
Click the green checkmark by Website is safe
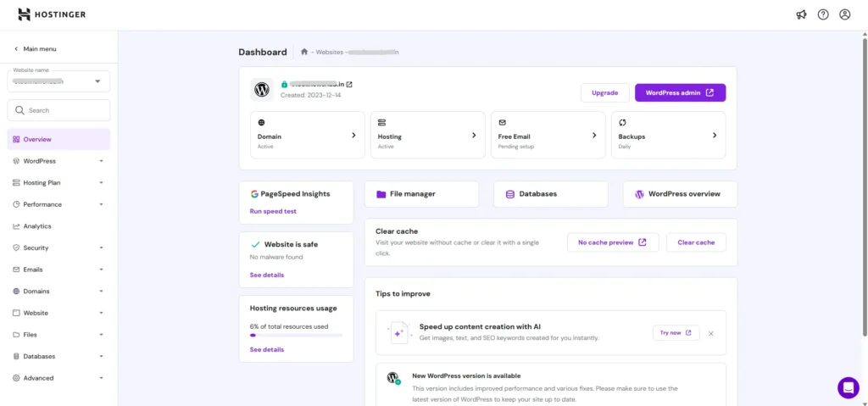click(255, 244)
